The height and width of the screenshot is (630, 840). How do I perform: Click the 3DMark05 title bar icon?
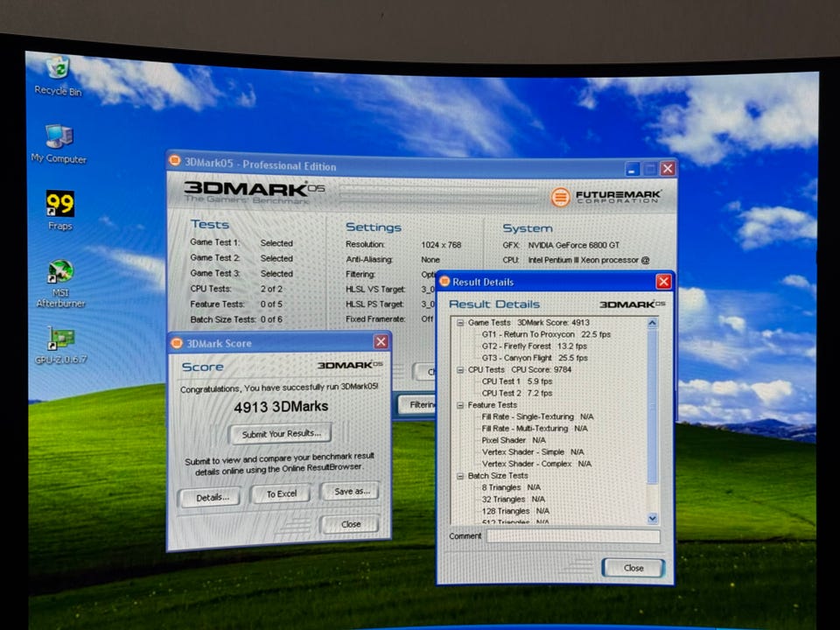click(x=174, y=160)
